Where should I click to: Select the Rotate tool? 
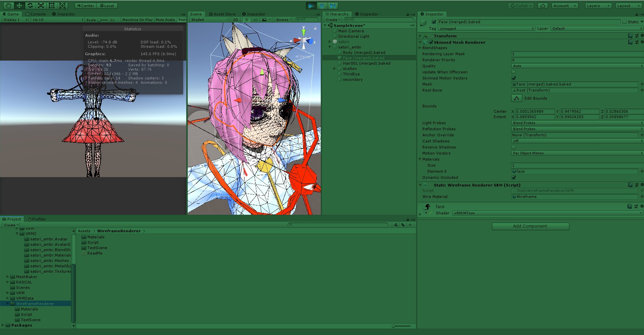coord(30,6)
